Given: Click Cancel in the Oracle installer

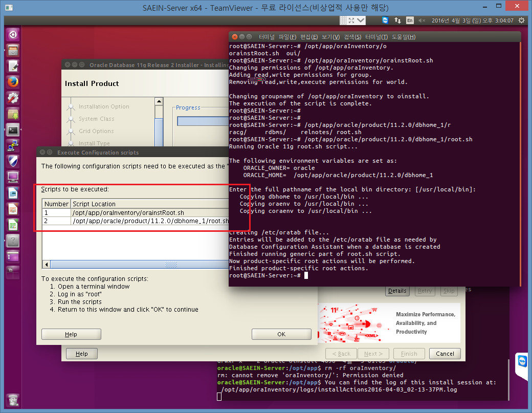Looking at the screenshot, I should [445, 354].
